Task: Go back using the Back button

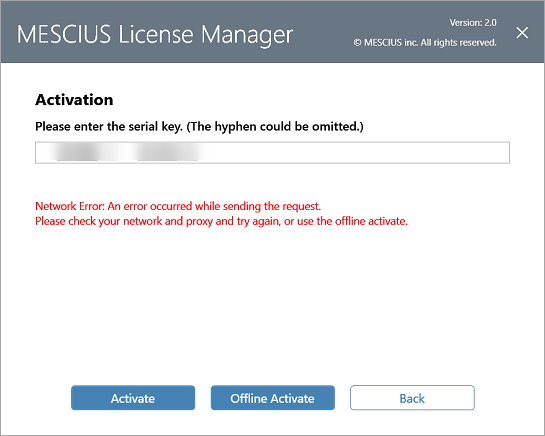Action: 412,398
